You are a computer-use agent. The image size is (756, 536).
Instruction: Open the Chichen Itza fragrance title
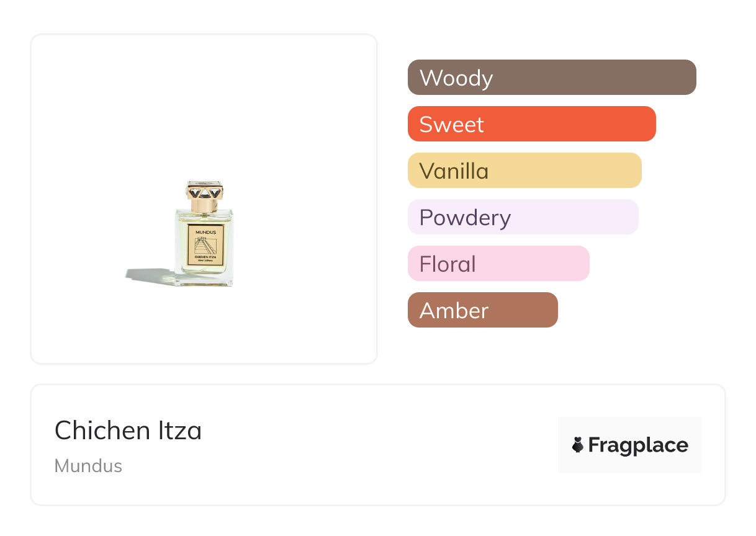coord(128,431)
